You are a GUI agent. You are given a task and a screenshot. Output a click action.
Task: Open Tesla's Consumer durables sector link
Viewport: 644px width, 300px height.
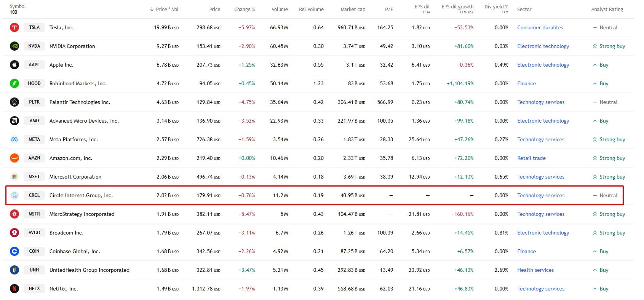pos(540,27)
